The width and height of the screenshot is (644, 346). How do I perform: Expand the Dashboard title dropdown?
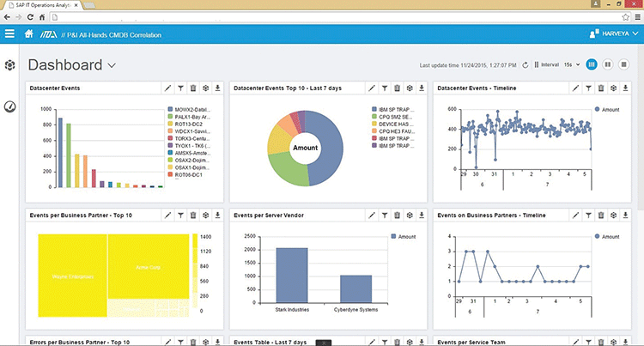click(112, 66)
